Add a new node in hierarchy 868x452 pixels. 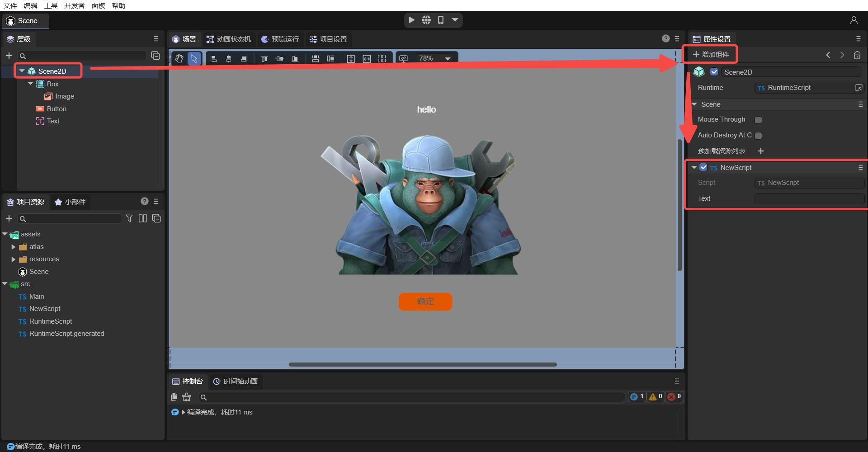9,56
